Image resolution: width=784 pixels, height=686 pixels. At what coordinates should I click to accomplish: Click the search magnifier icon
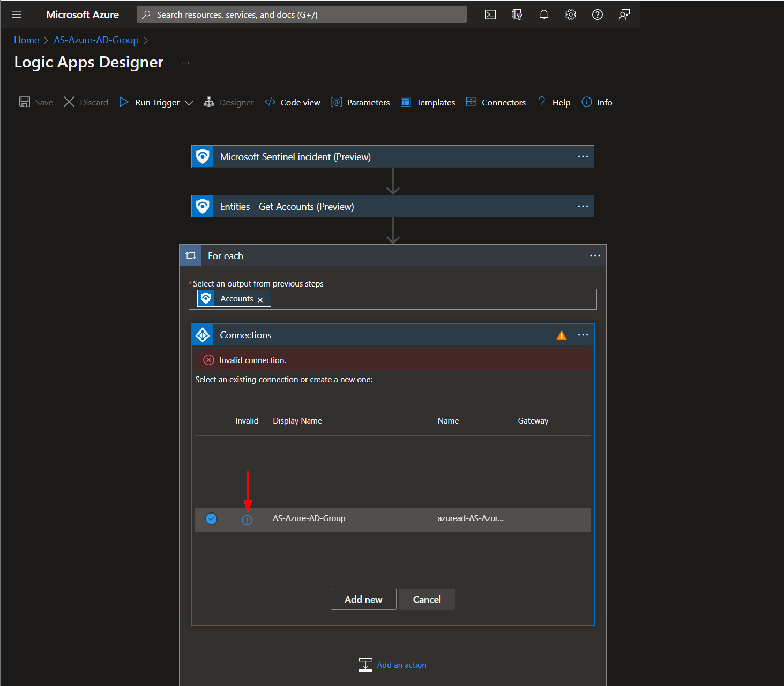coord(146,14)
